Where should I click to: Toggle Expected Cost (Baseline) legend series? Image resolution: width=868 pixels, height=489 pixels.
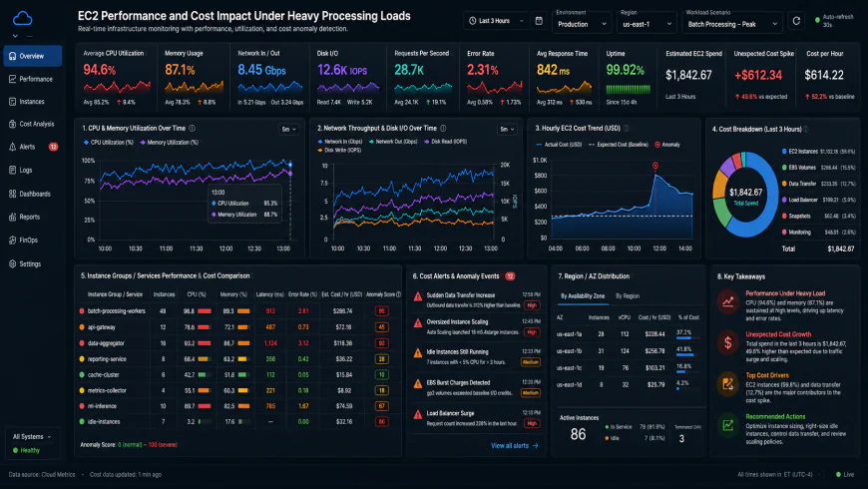(618, 145)
